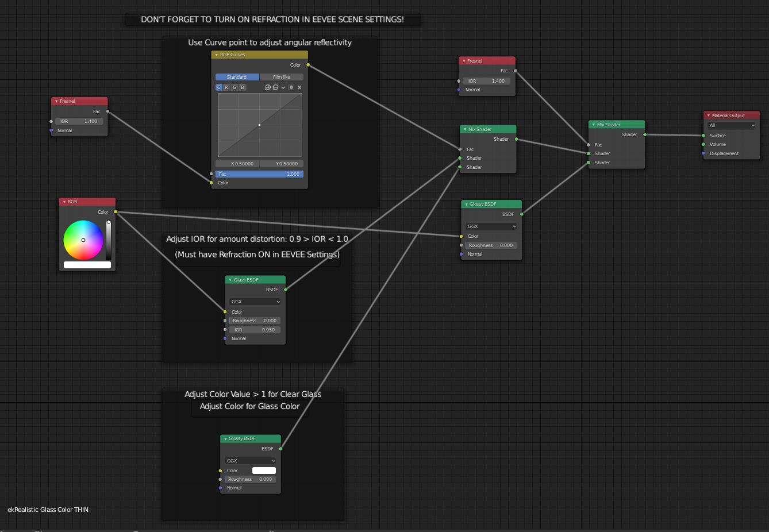Viewport: 769px width, 532px height.
Task: Click 'Adjust IOR for amount distortion' frame label
Action: click(257, 239)
